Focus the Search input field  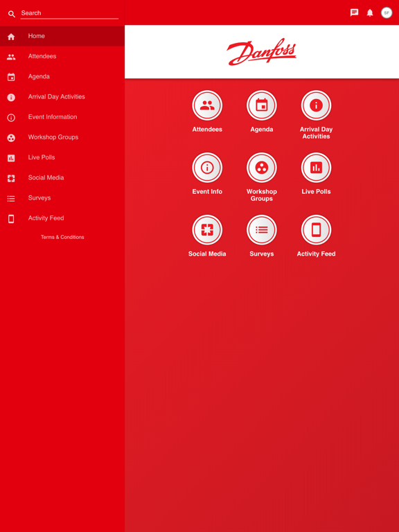click(69, 13)
